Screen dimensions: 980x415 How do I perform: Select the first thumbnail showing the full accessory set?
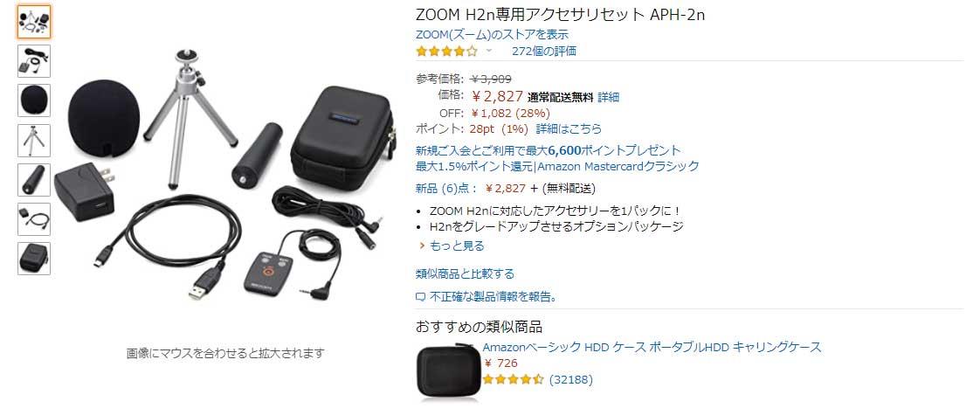point(34,22)
